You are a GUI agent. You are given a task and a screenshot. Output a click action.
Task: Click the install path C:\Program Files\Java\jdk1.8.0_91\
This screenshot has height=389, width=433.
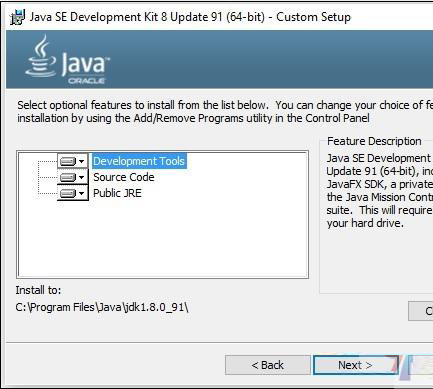[102, 307]
